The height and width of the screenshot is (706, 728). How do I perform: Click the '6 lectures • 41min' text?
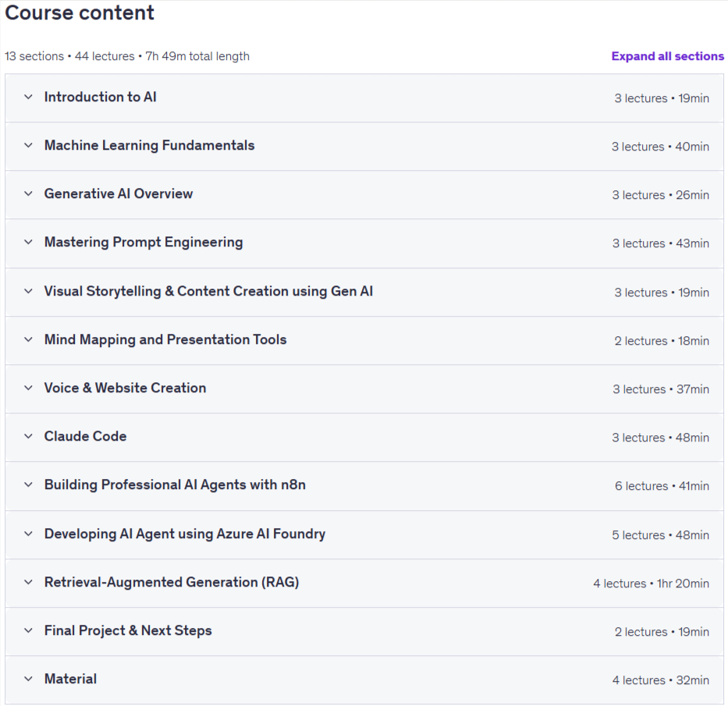pyautogui.click(x=662, y=486)
